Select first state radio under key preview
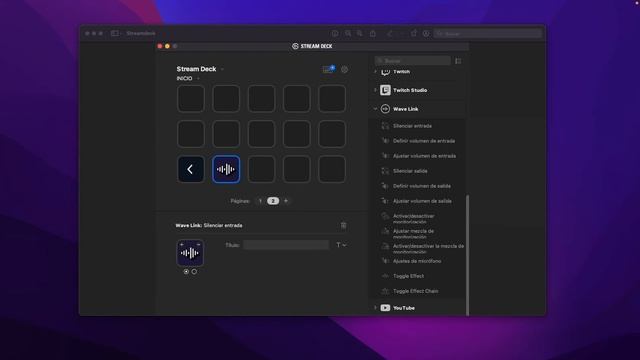Screen dimensions: 640x360 tap(186, 271)
